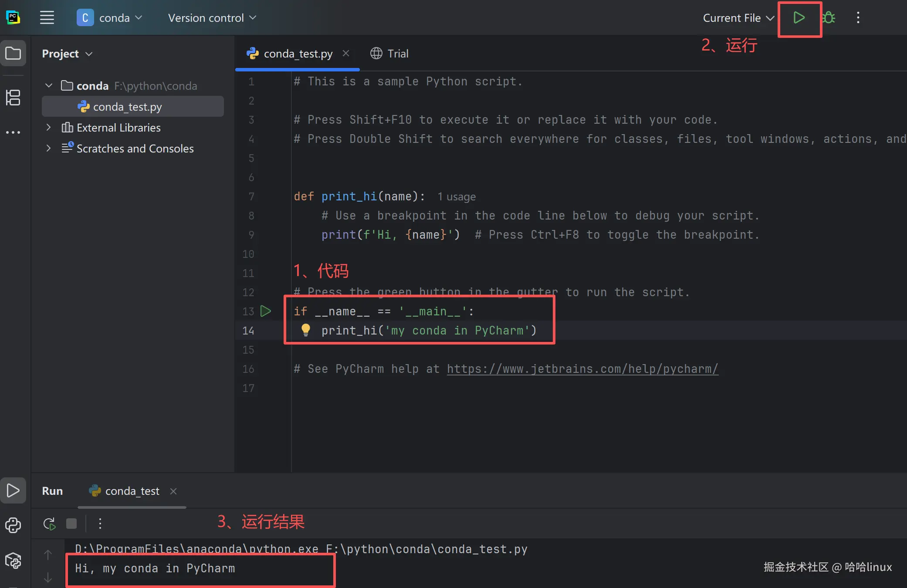Click the Debug bug icon
Screen dimensions: 907x588
[829, 18]
